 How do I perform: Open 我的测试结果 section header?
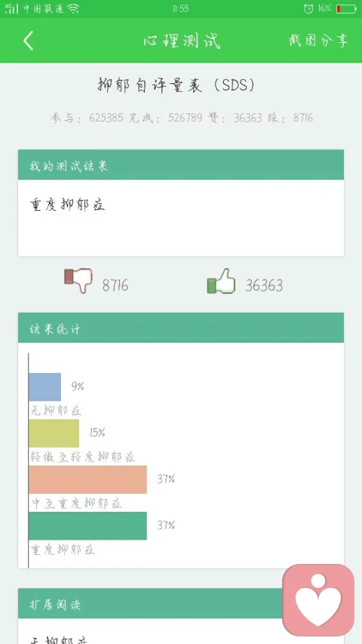(x=181, y=165)
